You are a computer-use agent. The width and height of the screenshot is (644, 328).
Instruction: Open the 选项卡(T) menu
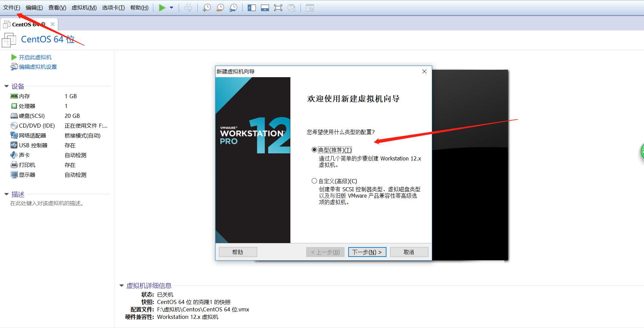113,7
